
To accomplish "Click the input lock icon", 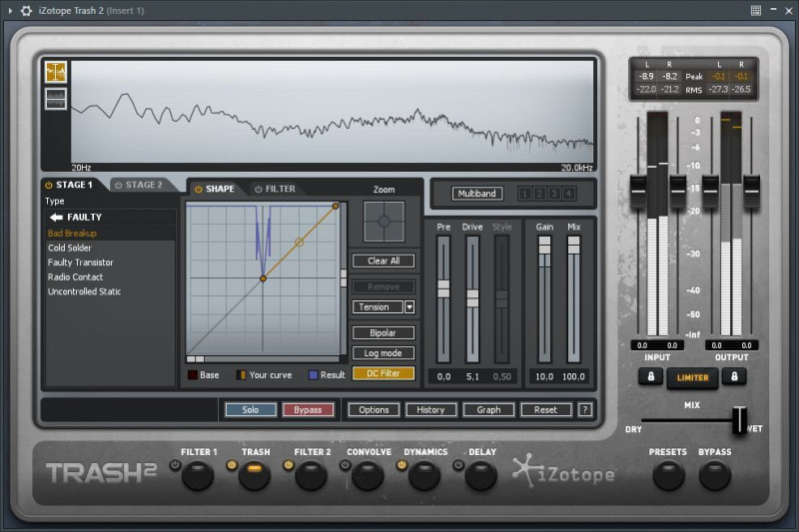I will coord(651,376).
